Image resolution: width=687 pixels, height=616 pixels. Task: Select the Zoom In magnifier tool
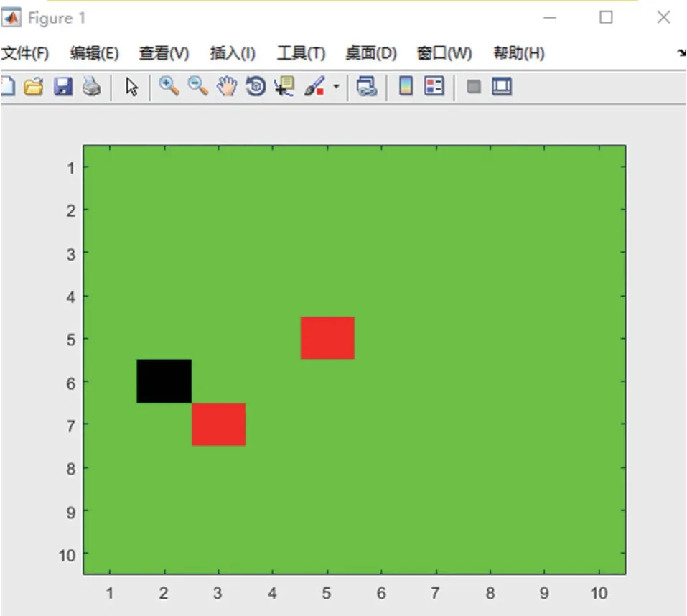(x=169, y=86)
